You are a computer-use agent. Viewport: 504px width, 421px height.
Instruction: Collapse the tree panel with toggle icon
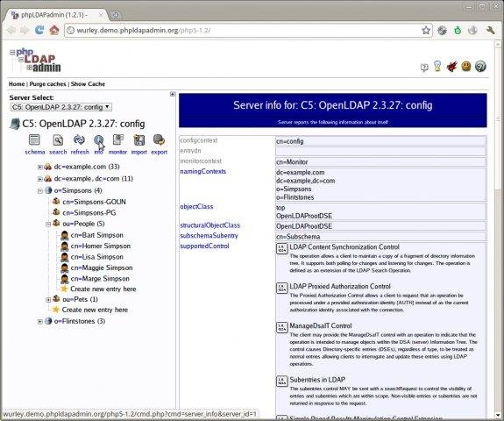point(173,94)
